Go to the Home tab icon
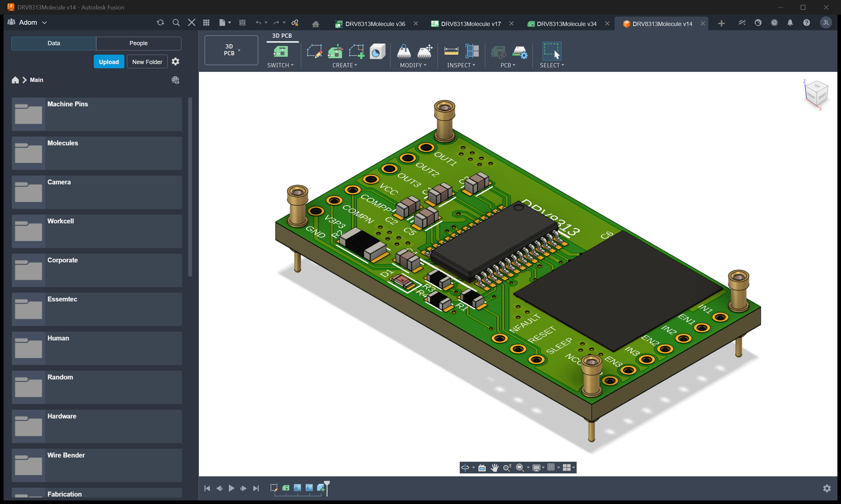The width and height of the screenshot is (841, 504). point(315,24)
